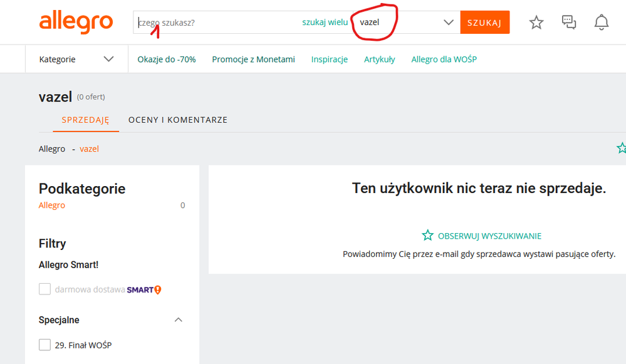Click the star next to OBSERWUJ WYSZUKIWANIE
Image resolution: width=626 pixels, height=364 pixels.
click(x=427, y=236)
